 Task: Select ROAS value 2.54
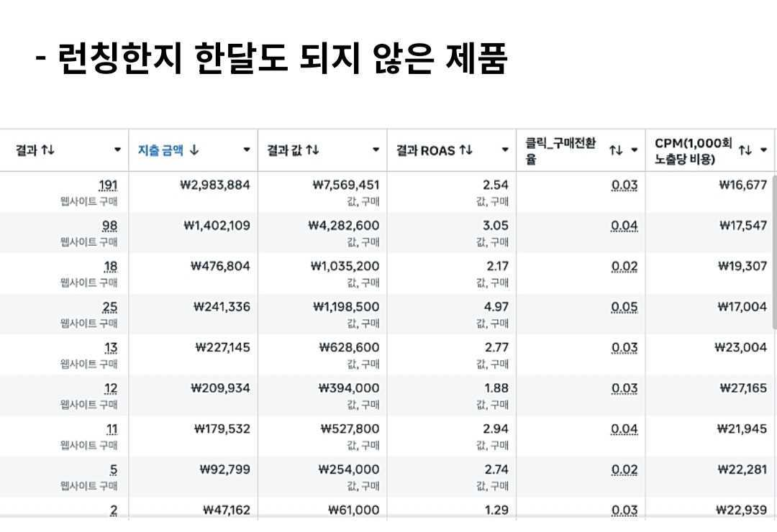(x=496, y=185)
